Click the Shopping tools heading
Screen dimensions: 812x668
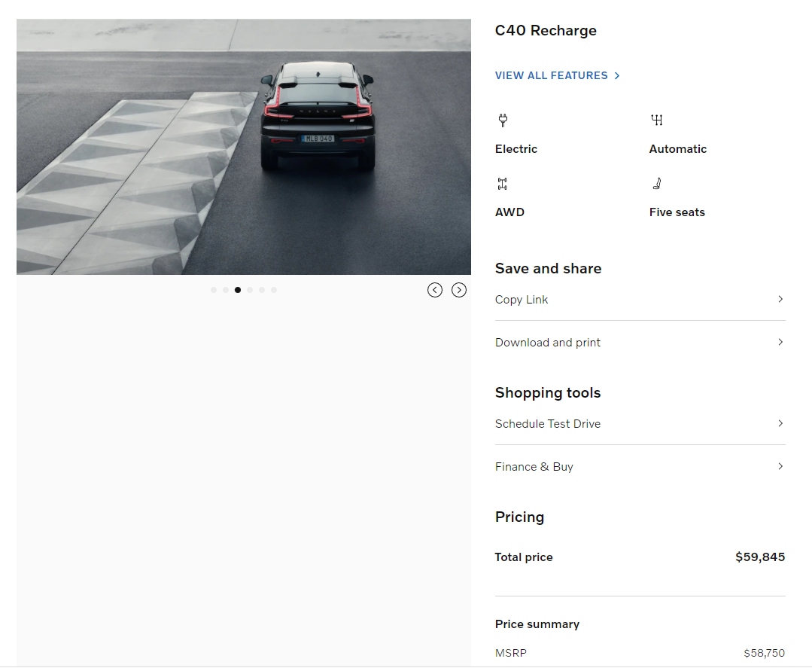548,393
